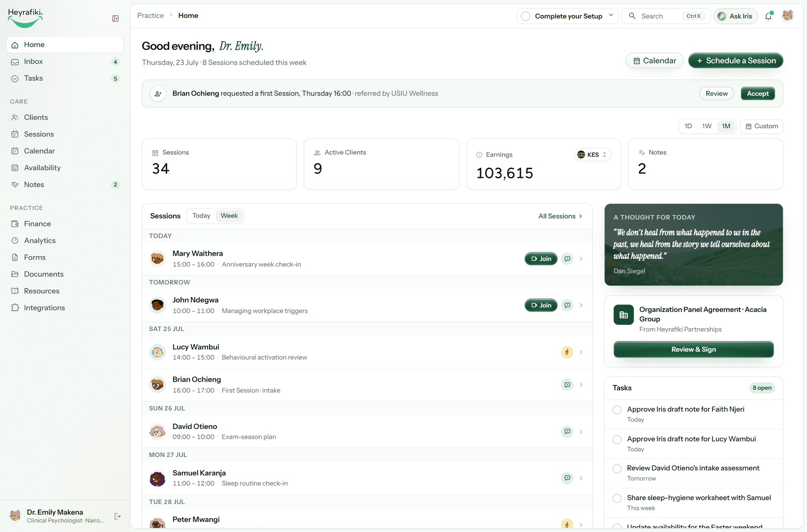The width and height of the screenshot is (807, 532).
Task: Click Schedule a Session button
Action: [736, 61]
